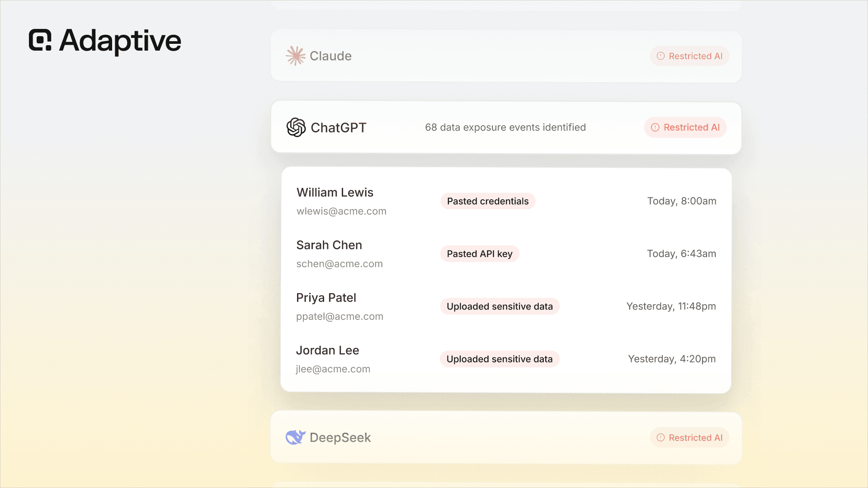The width and height of the screenshot is (868, 488).
Task: Select the Pasted API key tag
Action: [480, 254]
